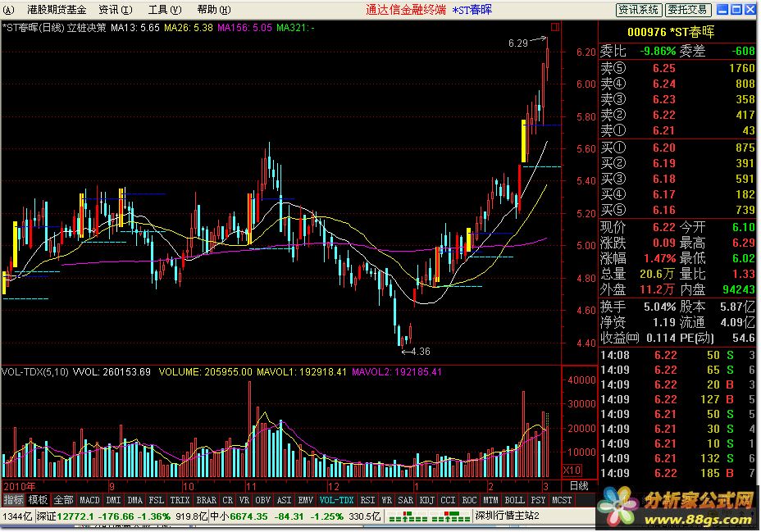Screen dimensions: 761x532
Task: Switch indicator to MACD
Action: point(89,500)
